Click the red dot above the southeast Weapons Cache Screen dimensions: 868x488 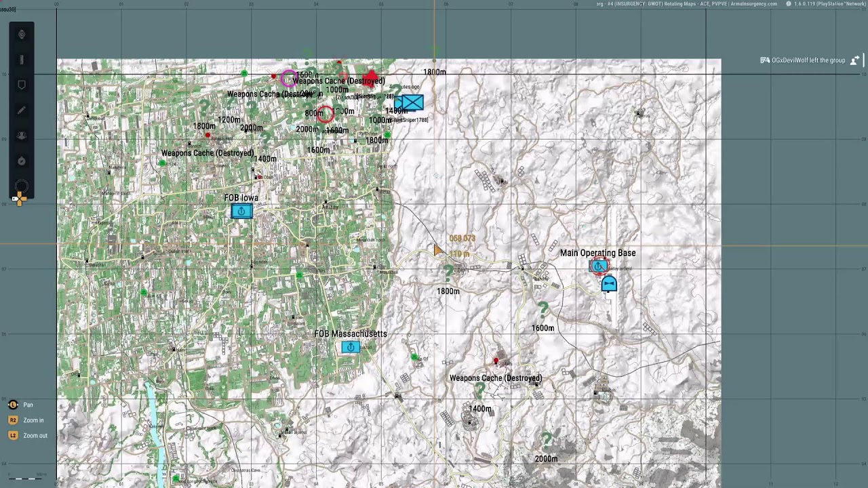496,361
